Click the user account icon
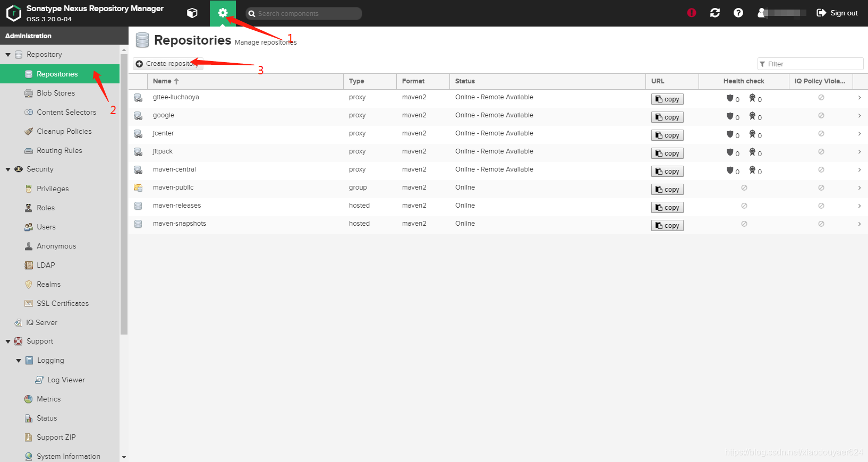The width and height of the screenshot is (868, 462). 762,13
